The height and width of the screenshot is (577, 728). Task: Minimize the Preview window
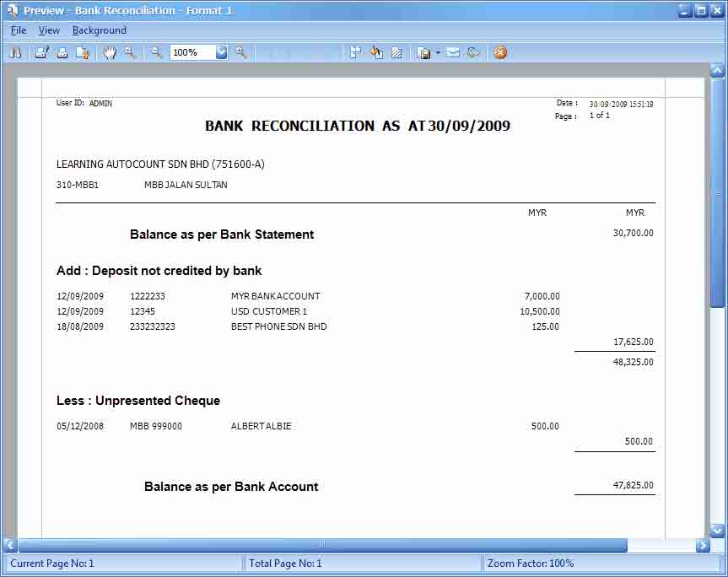(x=685, y=10)
